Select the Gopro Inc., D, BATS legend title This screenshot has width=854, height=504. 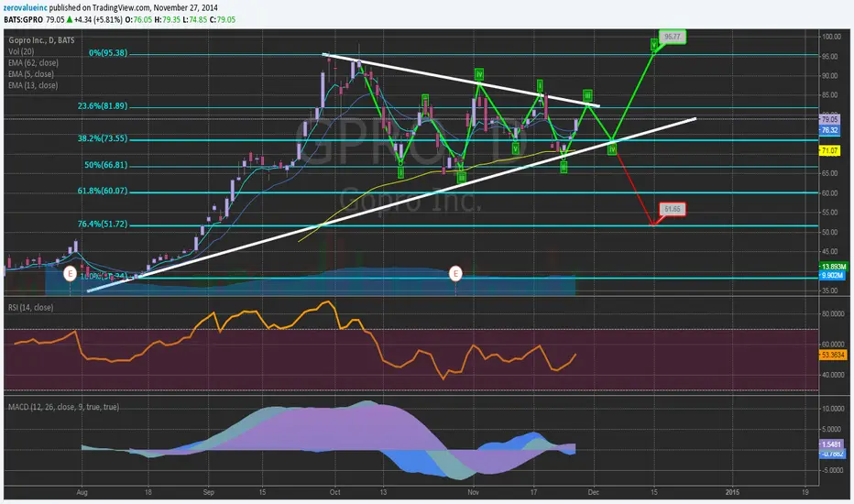point(41,40)
